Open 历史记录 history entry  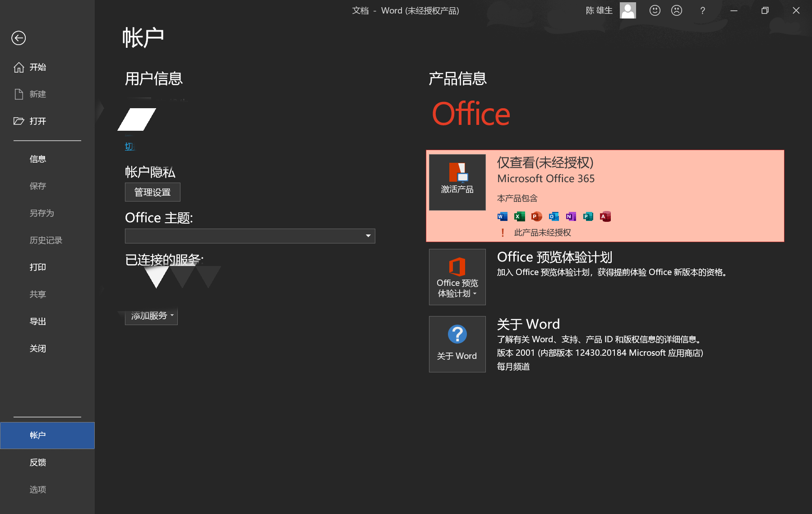pyautogui.click(x=47, y=240)
